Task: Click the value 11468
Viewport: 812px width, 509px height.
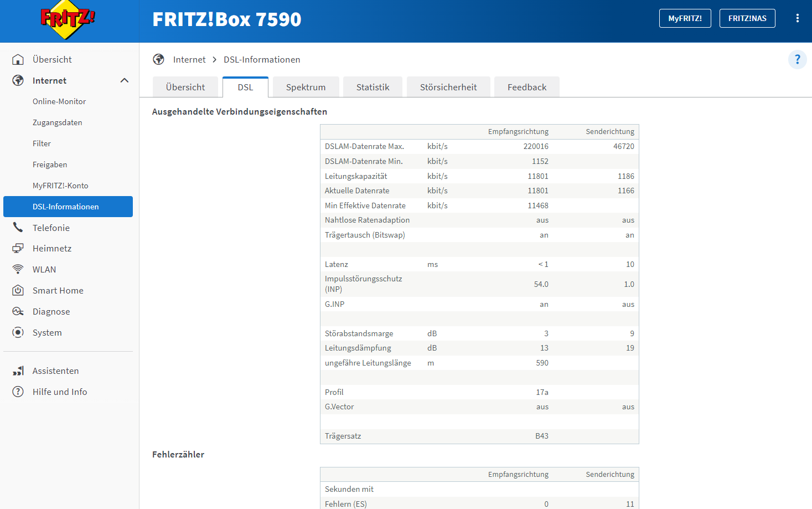Action: click(538, 205)
